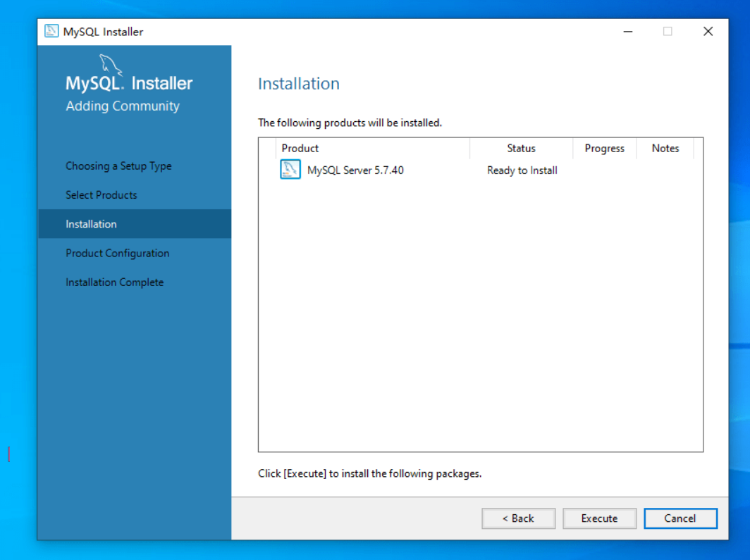Image resolution: width=750 pixels, height=560 pixels.
Task: Open the Choosing a Setup Type step
Action: click(118, 166)
